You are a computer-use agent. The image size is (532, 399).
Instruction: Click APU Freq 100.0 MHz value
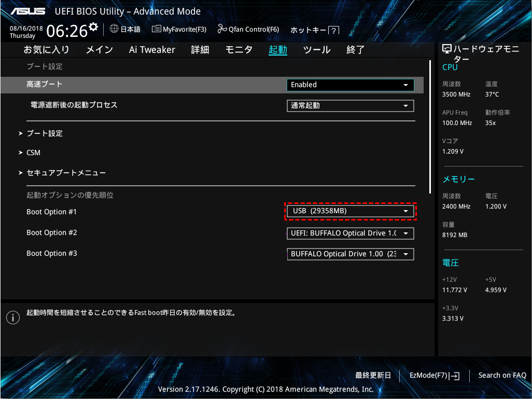[457, 123]
